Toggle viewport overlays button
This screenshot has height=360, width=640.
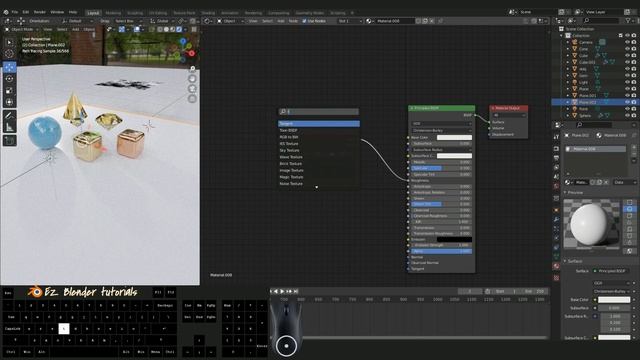point(137,29)
